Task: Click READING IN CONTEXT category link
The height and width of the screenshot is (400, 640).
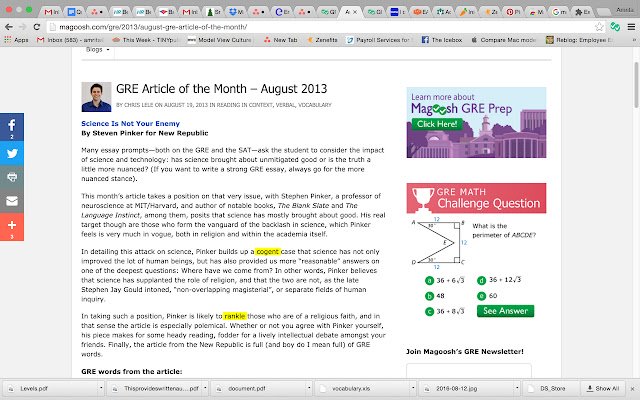Action: (244, 105)
